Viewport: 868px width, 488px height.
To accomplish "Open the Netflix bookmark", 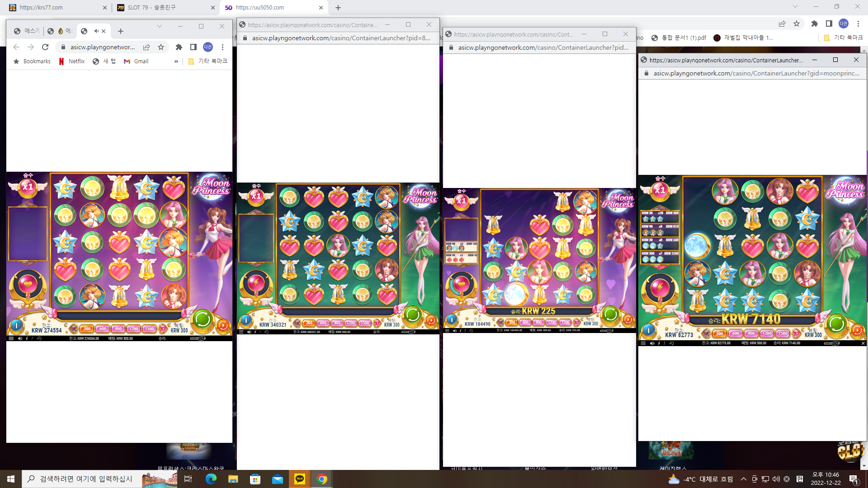I will click(72, 61).
